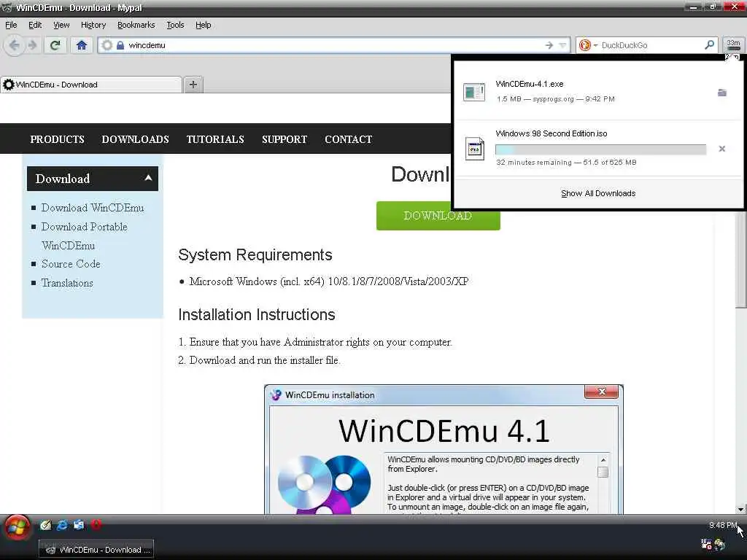Image resolution: width=747 pixels, height=560 pixels.
Task: Click the Windows 98 ISO file icon
Action: tap(474, 149)
